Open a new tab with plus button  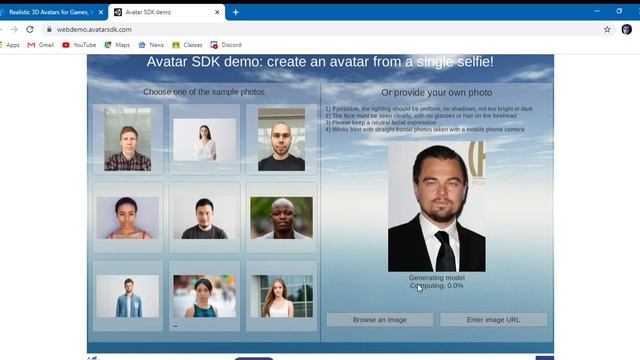[236, 12]
